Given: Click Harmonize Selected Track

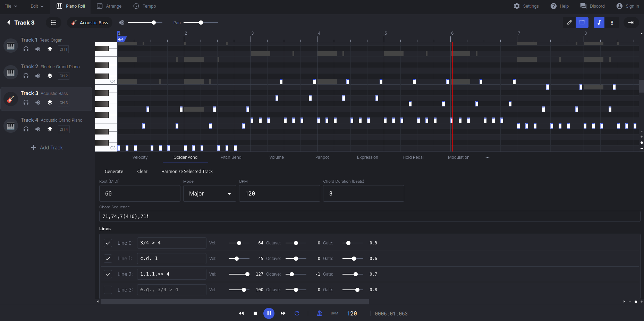Looking at the screenshot, I should [x=187, y=172].
